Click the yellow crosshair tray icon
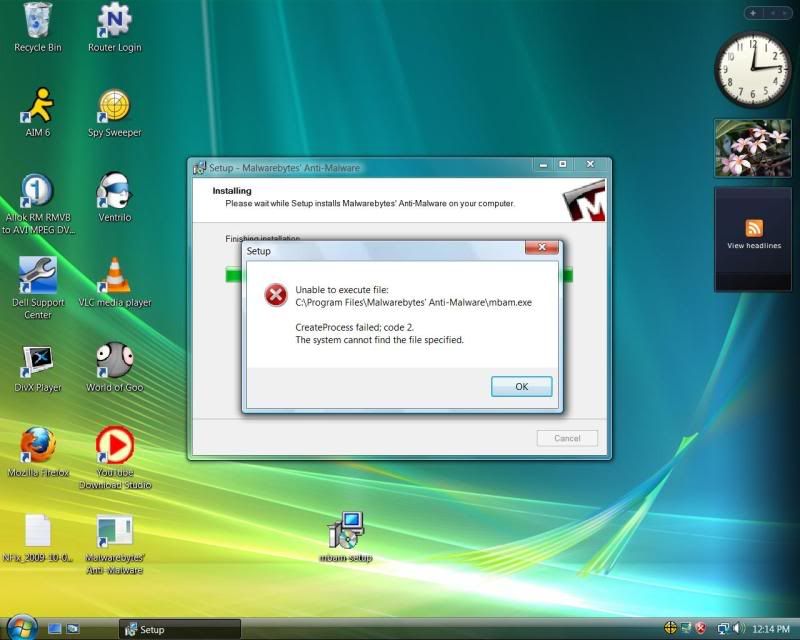Viewport: 800px width, 640px height. [x=670, y=628]
